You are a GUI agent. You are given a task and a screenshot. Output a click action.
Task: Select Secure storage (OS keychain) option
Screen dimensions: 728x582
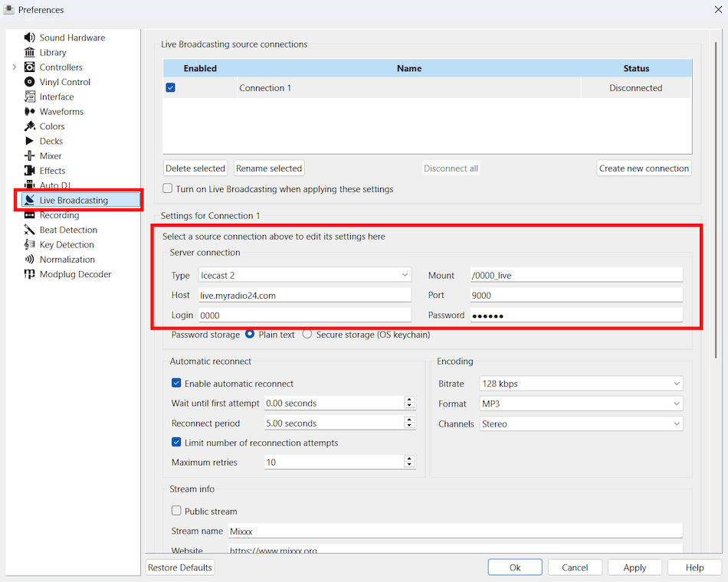point(307,335)
